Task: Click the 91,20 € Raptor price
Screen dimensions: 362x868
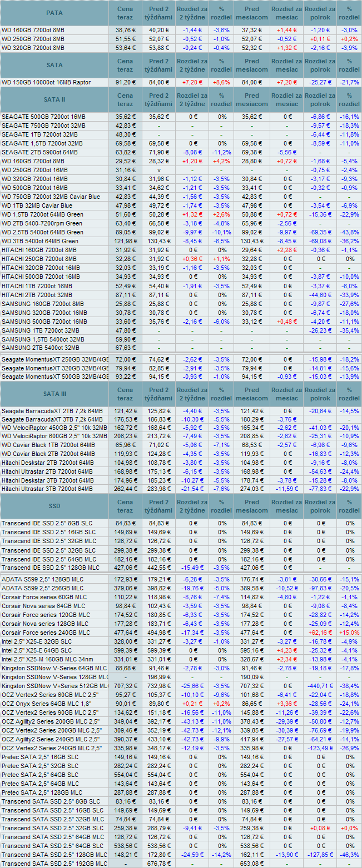Action: 126,82
